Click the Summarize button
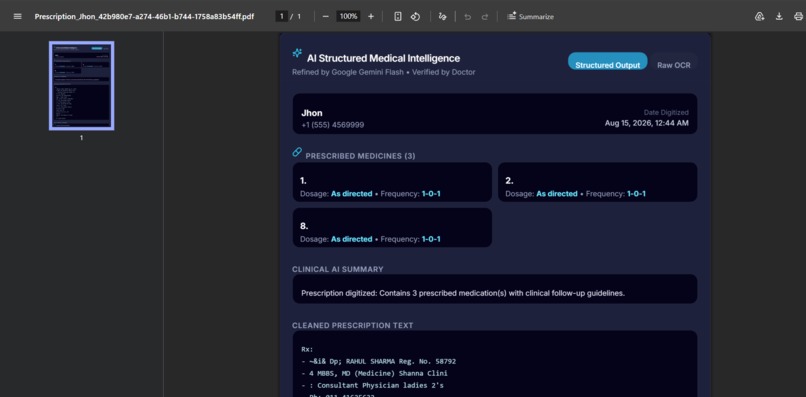Screen dimensions: 806x397 point(530,16)
